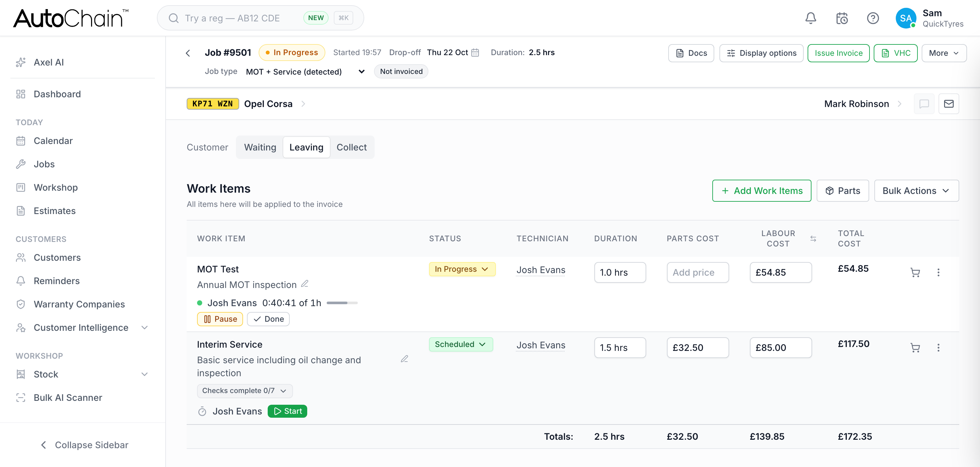Open Display options button
The width and height of the screenshot is (980, 467).
pos(761,53)
